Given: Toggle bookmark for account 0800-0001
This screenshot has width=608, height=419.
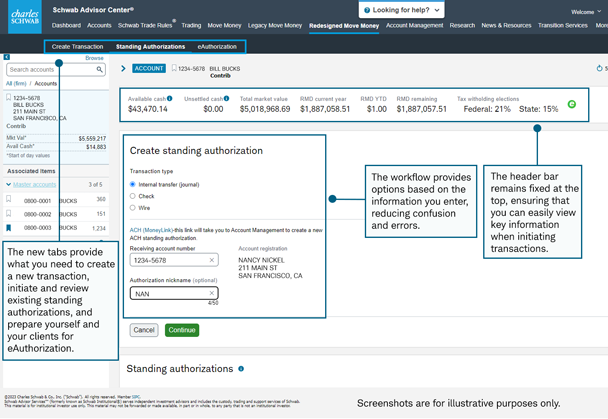Looking at the screenshot, I should [9, 199].
